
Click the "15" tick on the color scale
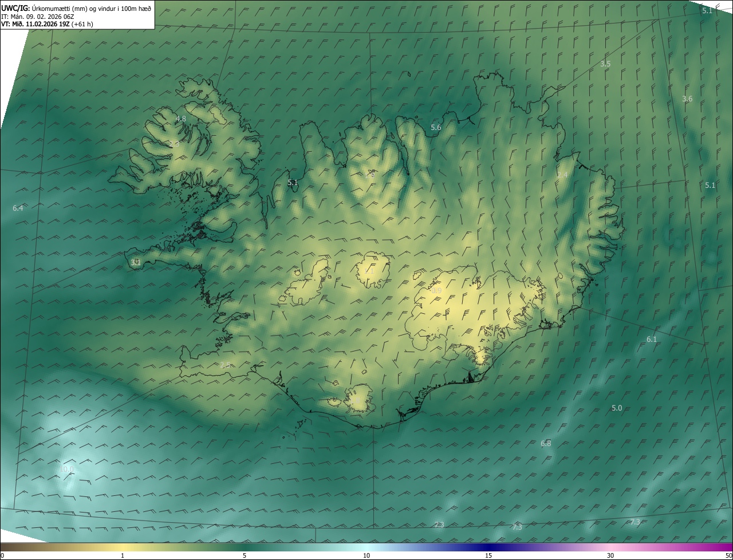click(x=488, y=555)
